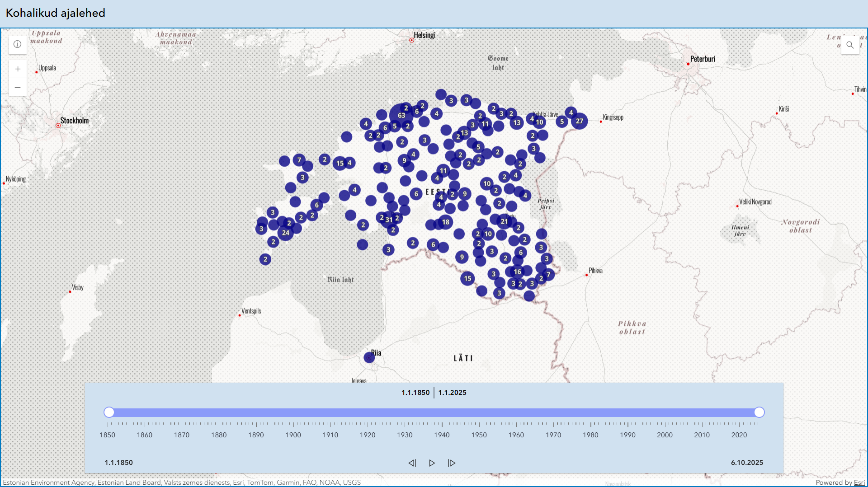The width and height of the screenshot is (868, 487).
Task: Open the map information panel icon
Action: pos(18,44)
